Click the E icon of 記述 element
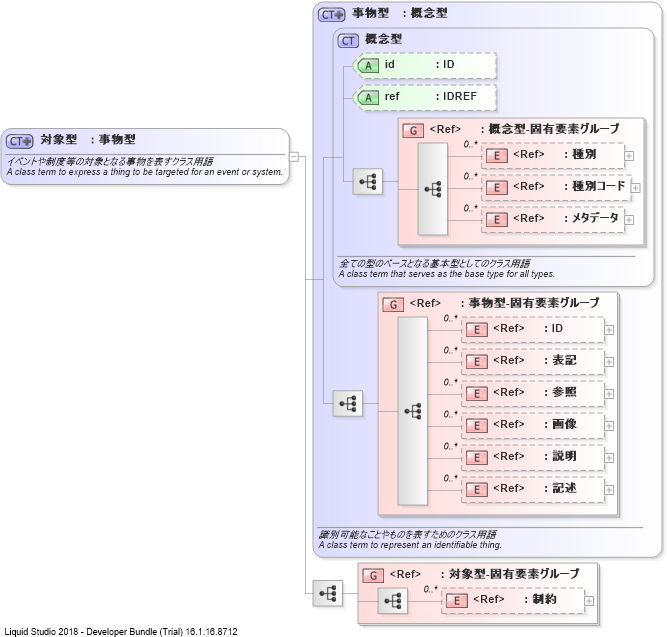Viewport: 667px width, 637px height. pyautogui.click(x=476, y=489)
